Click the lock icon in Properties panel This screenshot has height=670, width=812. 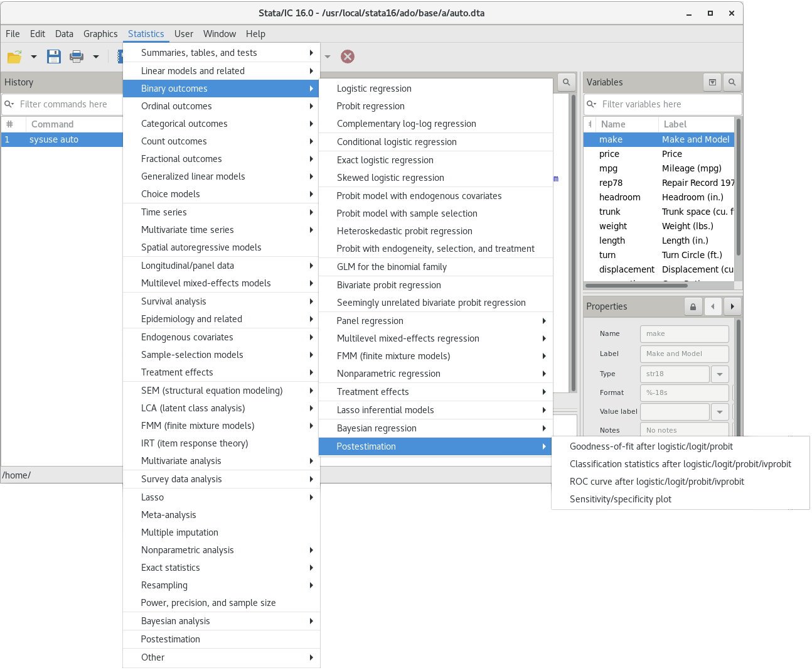tap(693, 306)
